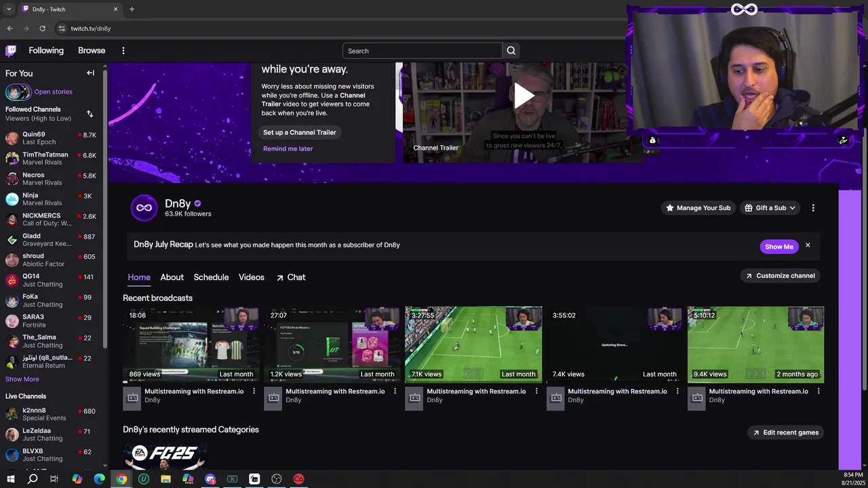This screenshot has height=488, width=868.
Task: Open TimTheTatman channel in sidebar
Action: click(51, 159)
